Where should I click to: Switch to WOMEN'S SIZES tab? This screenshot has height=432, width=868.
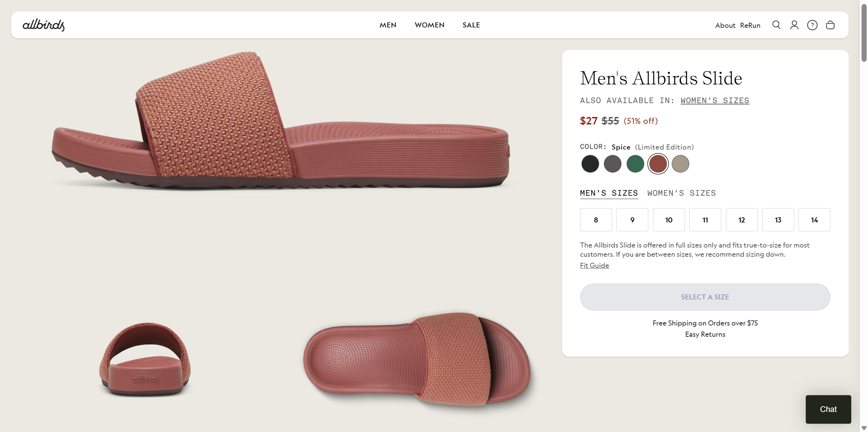tap(681, 193)
